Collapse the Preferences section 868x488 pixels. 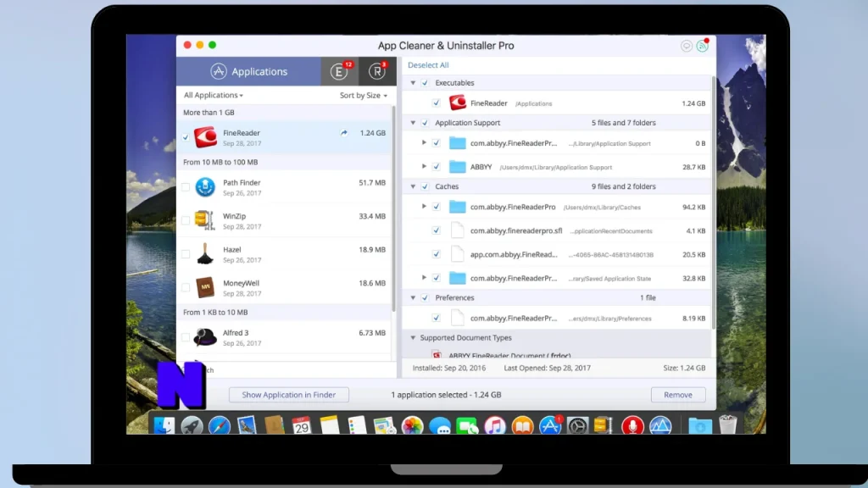click(x=413, y=297)
